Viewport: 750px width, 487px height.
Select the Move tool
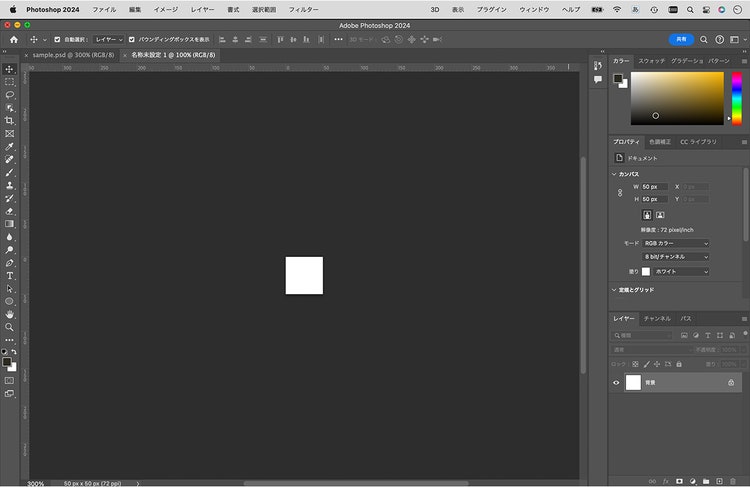9,69
